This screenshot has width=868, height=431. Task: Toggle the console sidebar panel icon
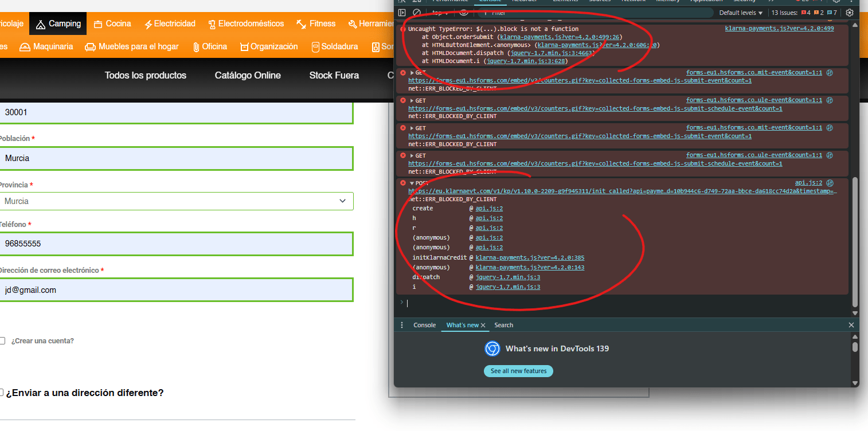point(402,13)
